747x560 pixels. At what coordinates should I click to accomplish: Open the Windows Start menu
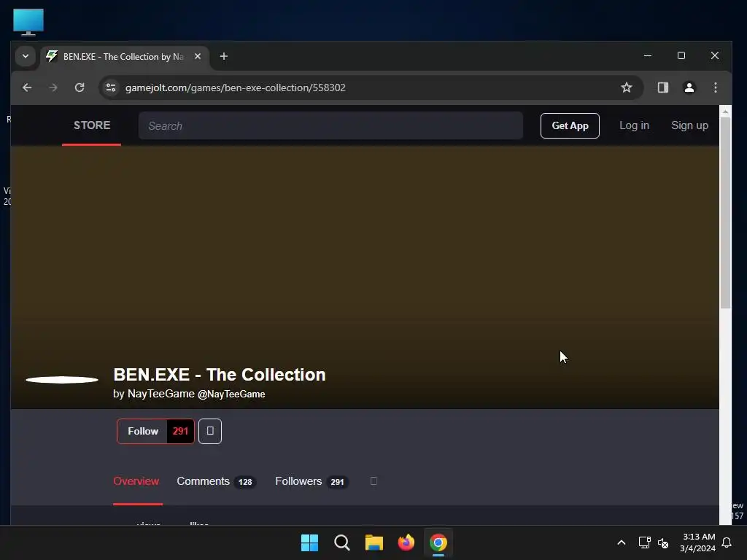click(x=309, y=542)
